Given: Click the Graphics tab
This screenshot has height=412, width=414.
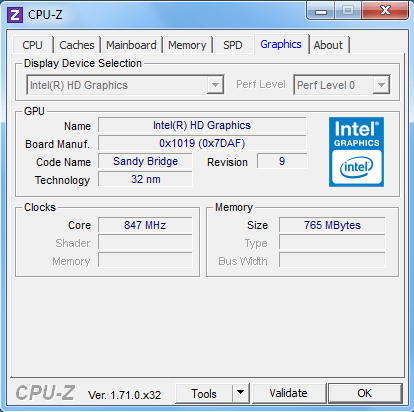Looking at the screenshot, I should click(x=281, y=44).
